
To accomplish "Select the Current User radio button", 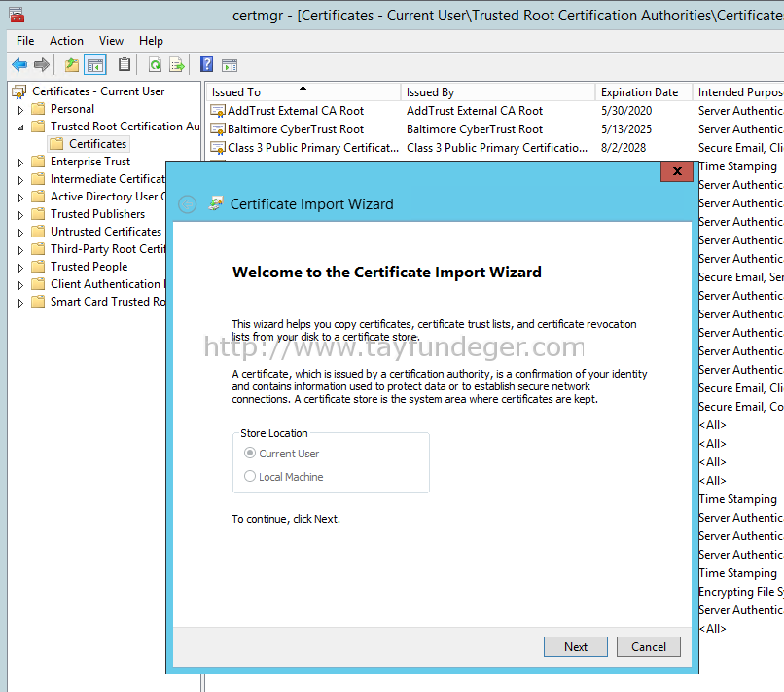I will [x=250, y=453].
